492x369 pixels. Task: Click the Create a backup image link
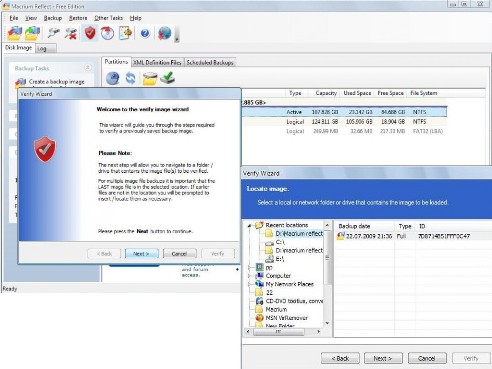click(x=56, y=82)
